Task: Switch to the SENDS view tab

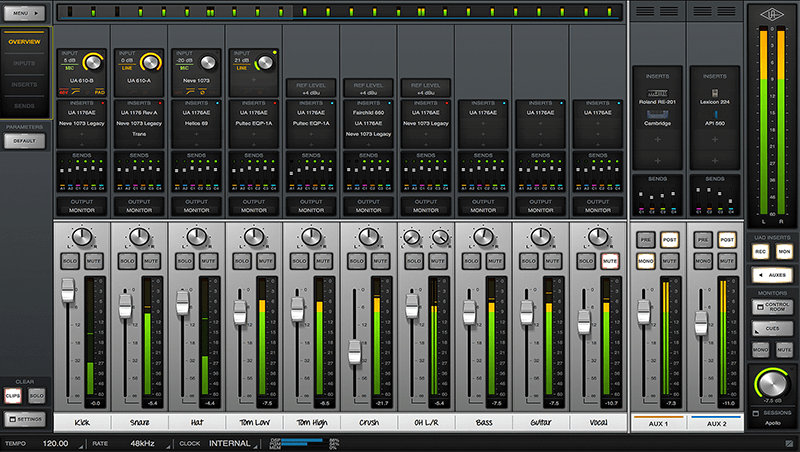Action: [24, 106]
